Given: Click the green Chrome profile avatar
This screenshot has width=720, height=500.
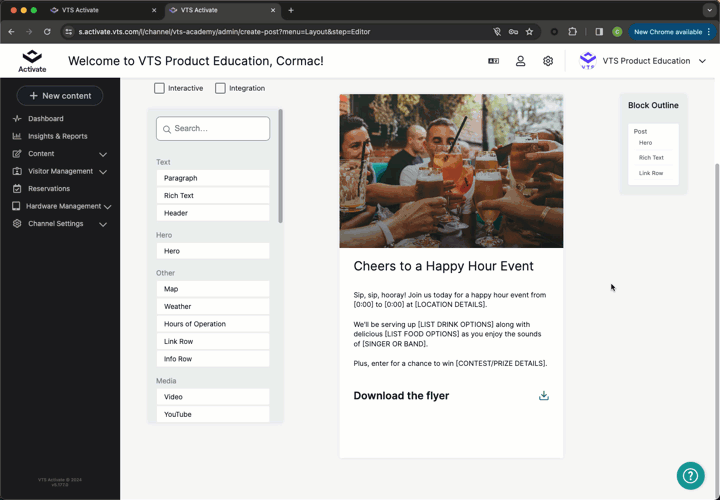Looking at the screenshot, I should (617, 32).
